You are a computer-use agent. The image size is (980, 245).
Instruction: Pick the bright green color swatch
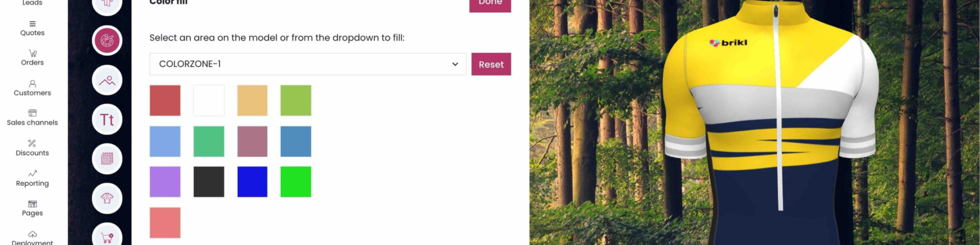pyautogui.click(x=296, y=182)
